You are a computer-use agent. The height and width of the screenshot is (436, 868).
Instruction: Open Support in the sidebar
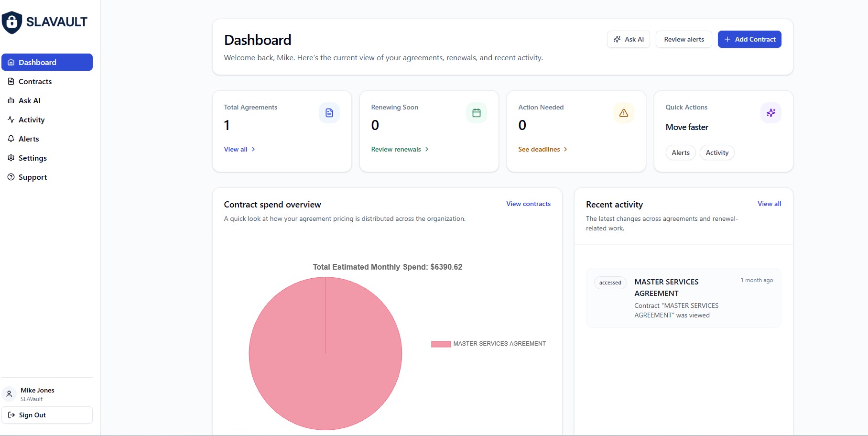pos(47,177)
